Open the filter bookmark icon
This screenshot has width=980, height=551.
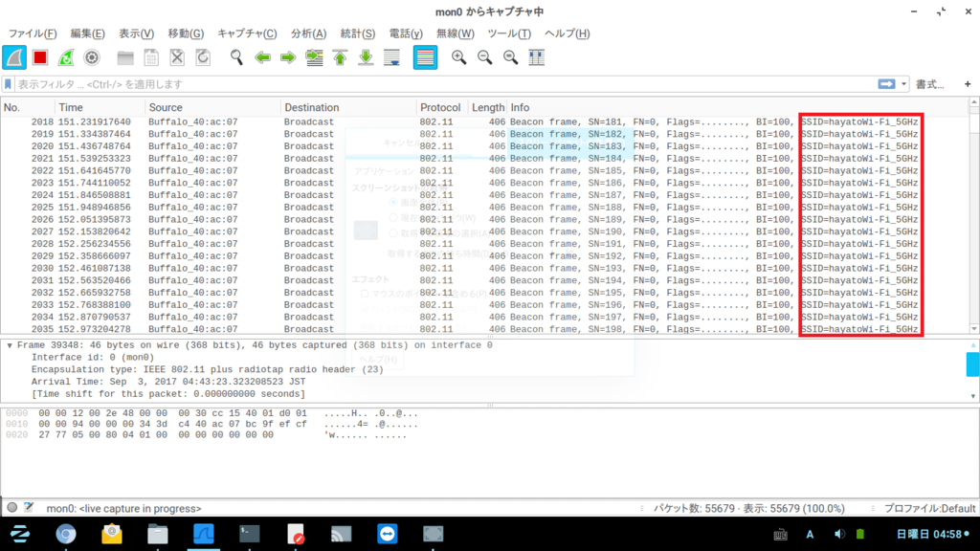pos(8,84)
